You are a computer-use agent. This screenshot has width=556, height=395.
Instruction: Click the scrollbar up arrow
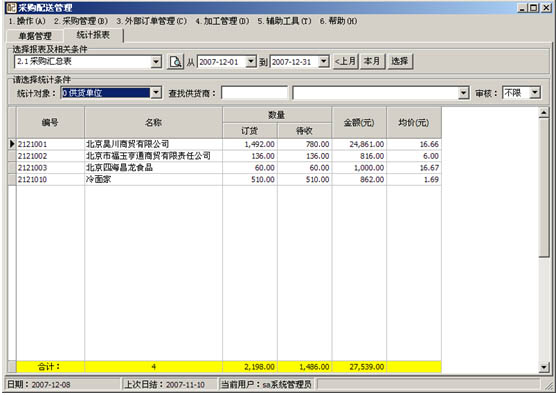tap(544, 113)
